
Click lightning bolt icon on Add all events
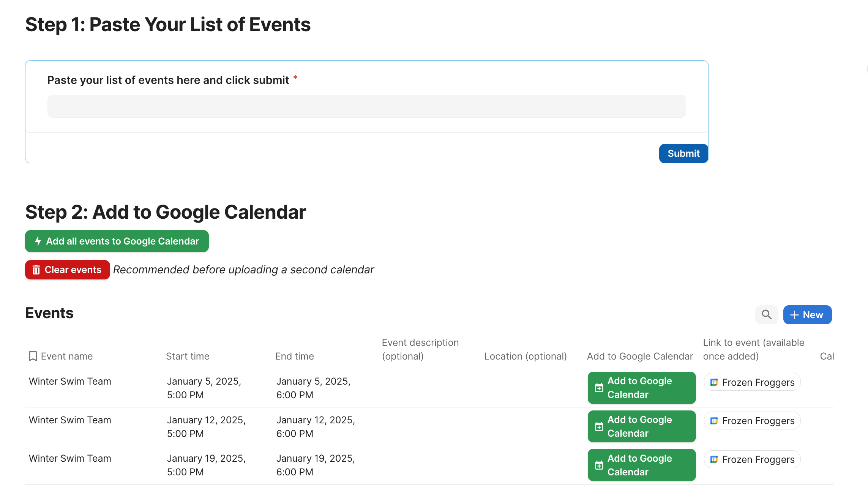tap(38, 241)
